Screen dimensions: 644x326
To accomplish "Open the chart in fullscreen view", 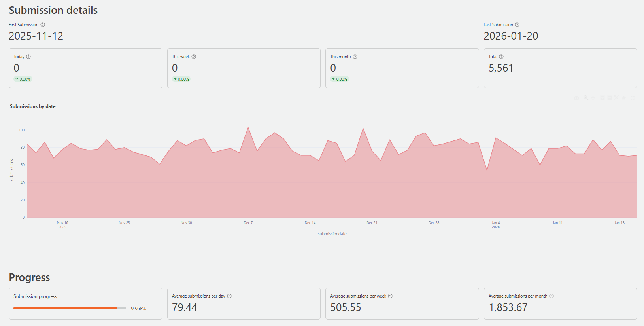I will point(633,98).
